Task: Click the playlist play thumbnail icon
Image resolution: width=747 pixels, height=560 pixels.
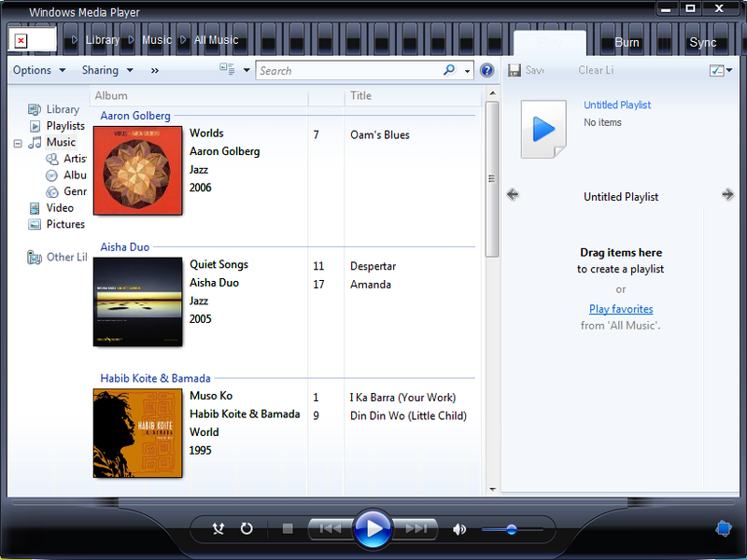Action: (543, 129)
